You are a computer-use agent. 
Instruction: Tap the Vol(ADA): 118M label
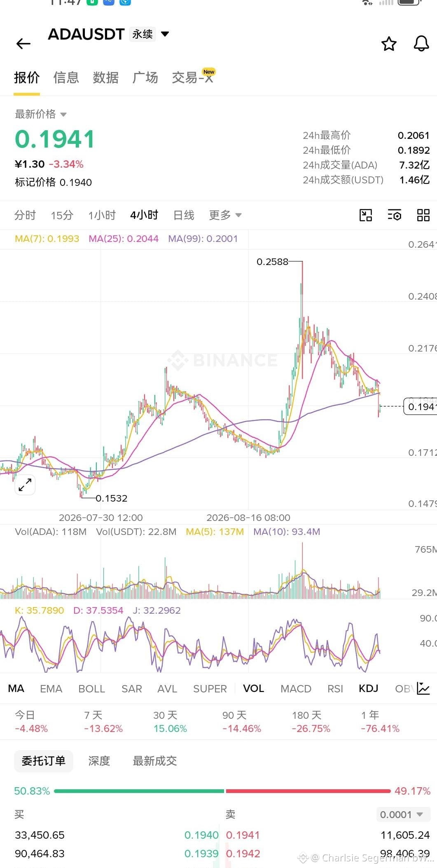[51, 532]
